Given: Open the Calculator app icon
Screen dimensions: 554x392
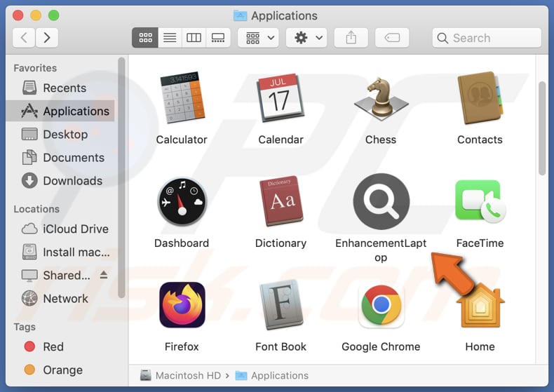Looking at the screenshot, I should tap(182, 97).
